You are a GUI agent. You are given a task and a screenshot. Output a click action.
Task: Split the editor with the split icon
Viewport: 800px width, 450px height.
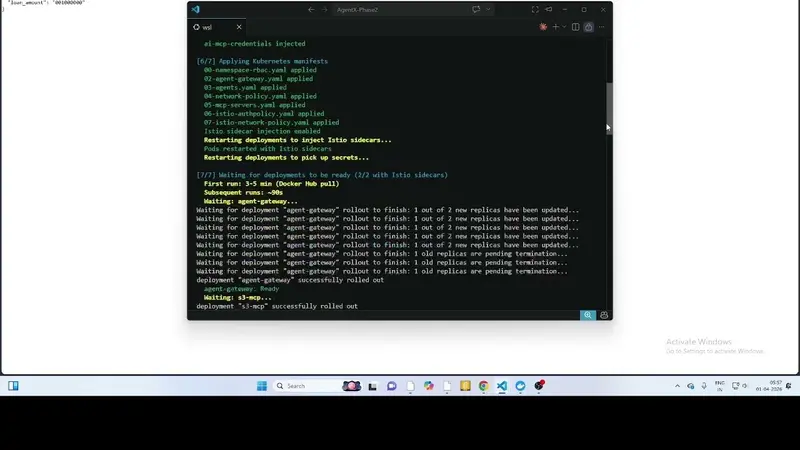[576, 27]
